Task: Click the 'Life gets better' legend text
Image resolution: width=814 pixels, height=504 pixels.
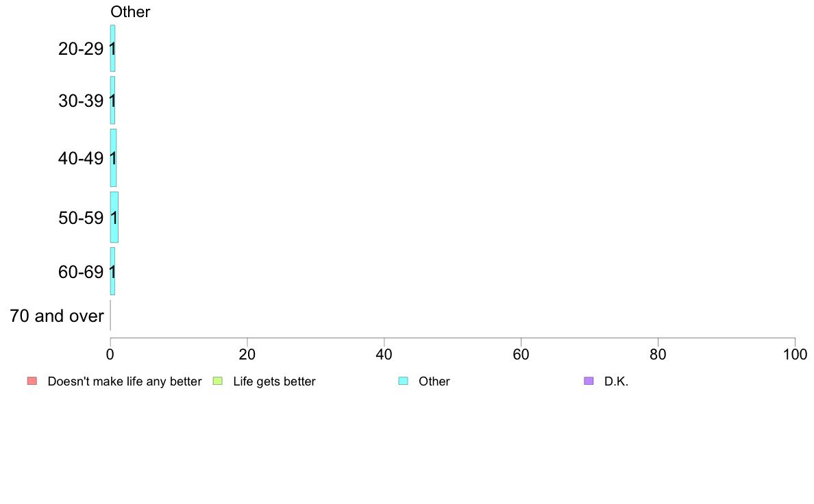Action: tap(274, 381)
